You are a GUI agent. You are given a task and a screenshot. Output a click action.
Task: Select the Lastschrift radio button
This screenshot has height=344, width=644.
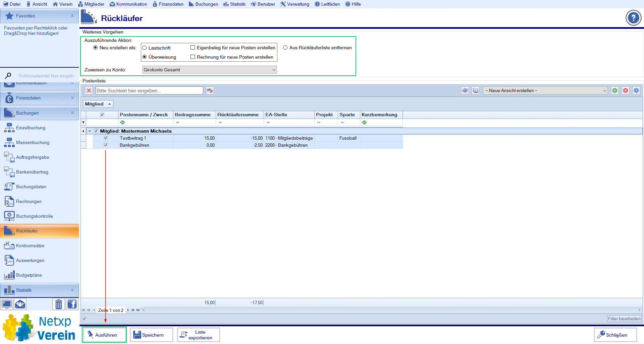click(x=145, y=48)
